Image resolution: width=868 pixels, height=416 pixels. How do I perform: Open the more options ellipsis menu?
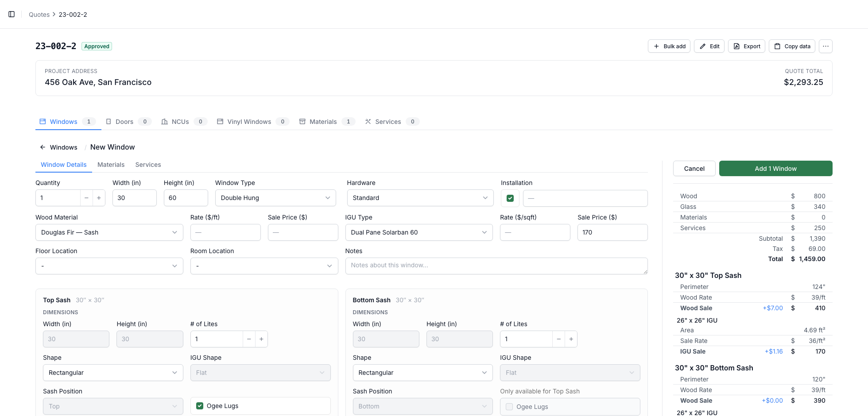point(825,46)
